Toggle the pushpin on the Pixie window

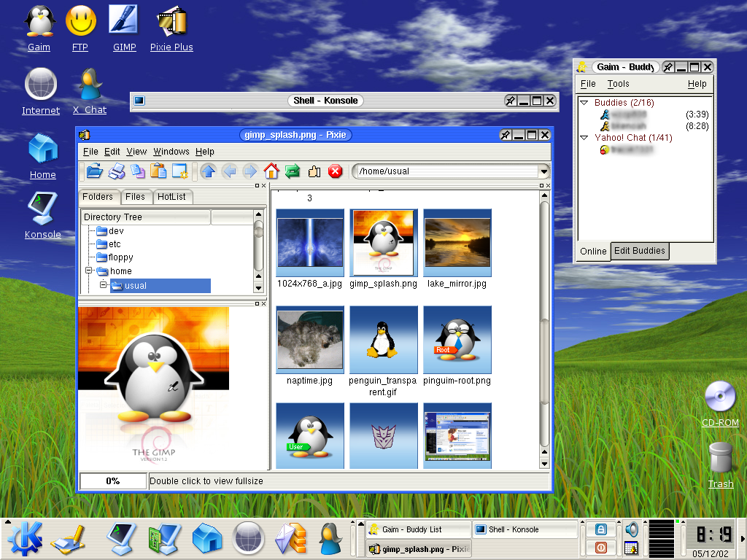click(x=506, y=135)
